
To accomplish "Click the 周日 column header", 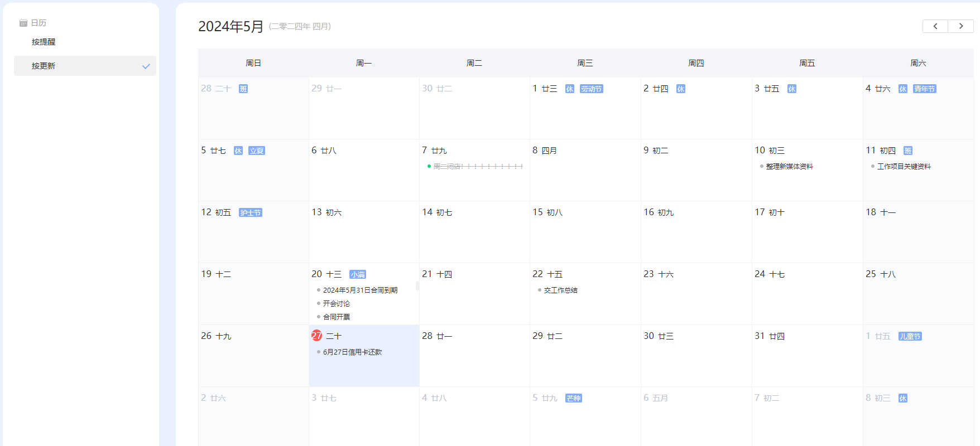I will coord(253,63).
